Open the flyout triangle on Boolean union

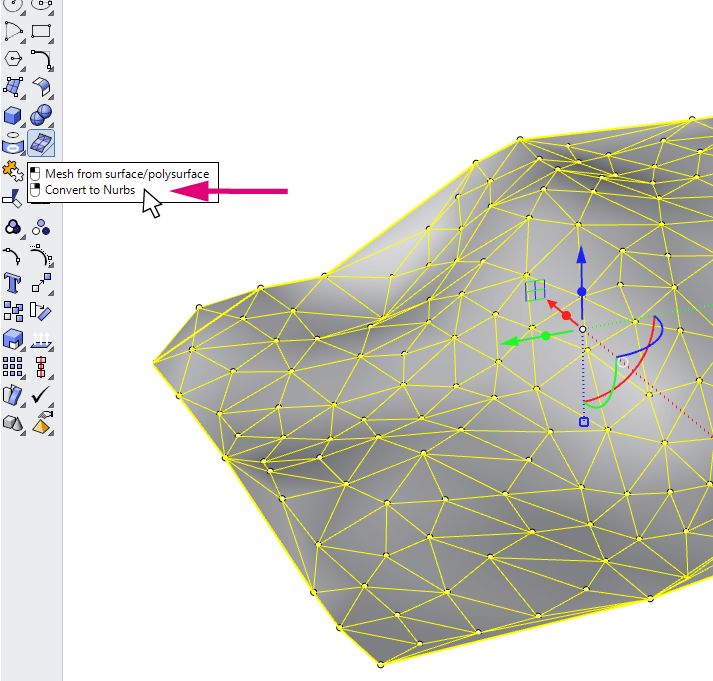click(x=51, y=125)
